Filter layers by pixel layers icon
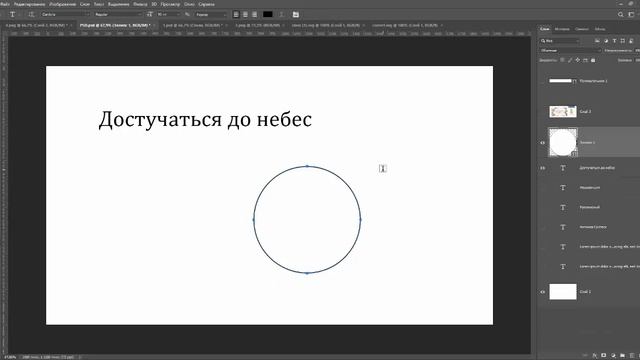 (597, 41)
